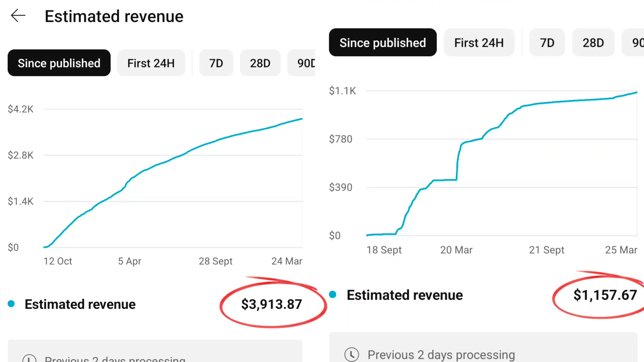Select right panel 'Since published' chip

383,42
